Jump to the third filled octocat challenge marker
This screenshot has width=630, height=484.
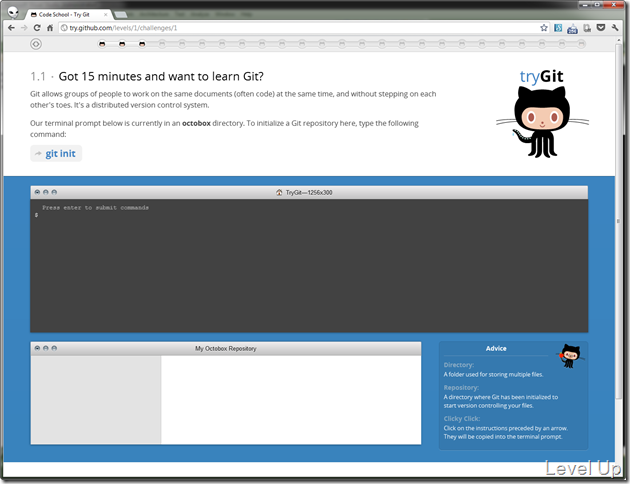[x=142, y=44]
